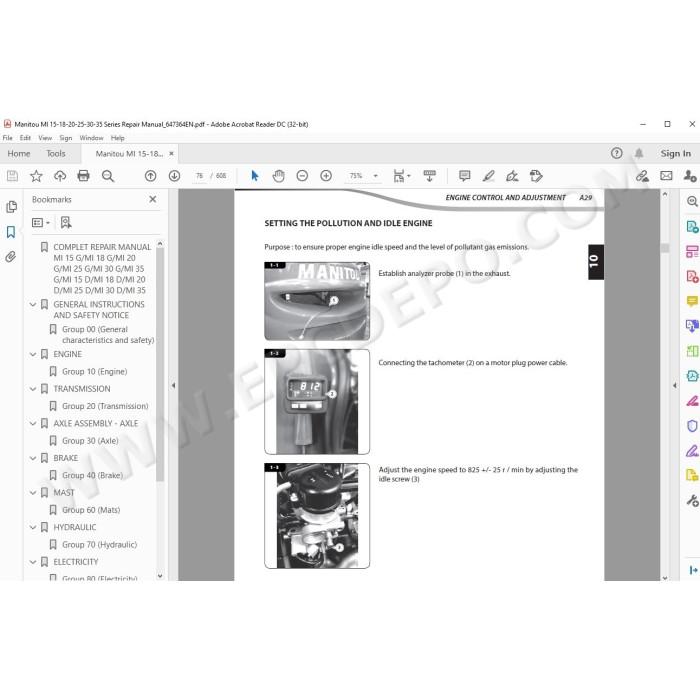700x700 pixels.
Task: Open the File menu
Action: click(x=8, y=138)
